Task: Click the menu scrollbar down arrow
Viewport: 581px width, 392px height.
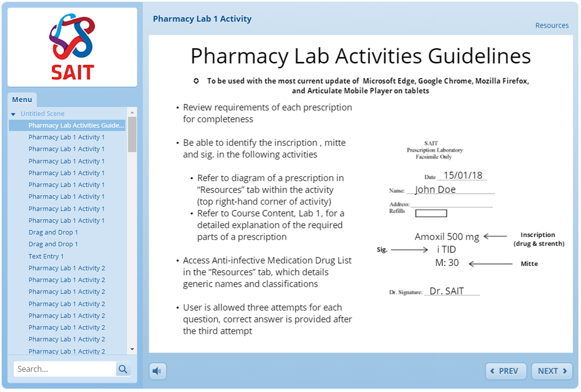Action: pos(132,349)
